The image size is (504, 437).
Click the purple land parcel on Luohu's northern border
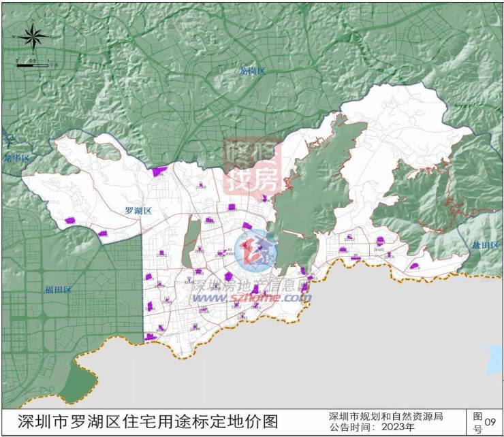click(160, 172)
